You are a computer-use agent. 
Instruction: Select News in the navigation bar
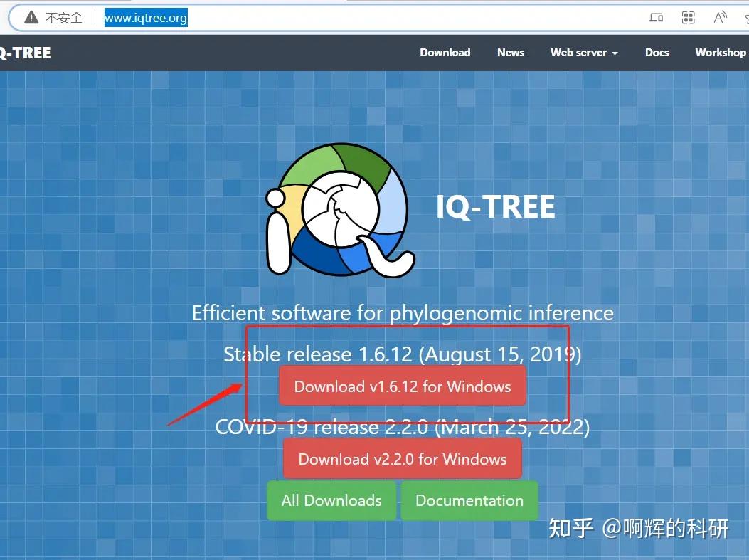point(511,52)
